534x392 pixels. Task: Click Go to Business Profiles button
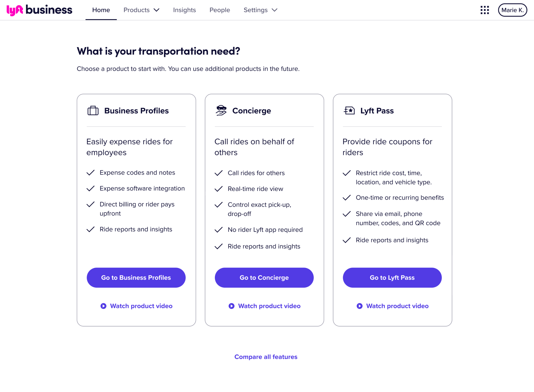tap(136, 278)
